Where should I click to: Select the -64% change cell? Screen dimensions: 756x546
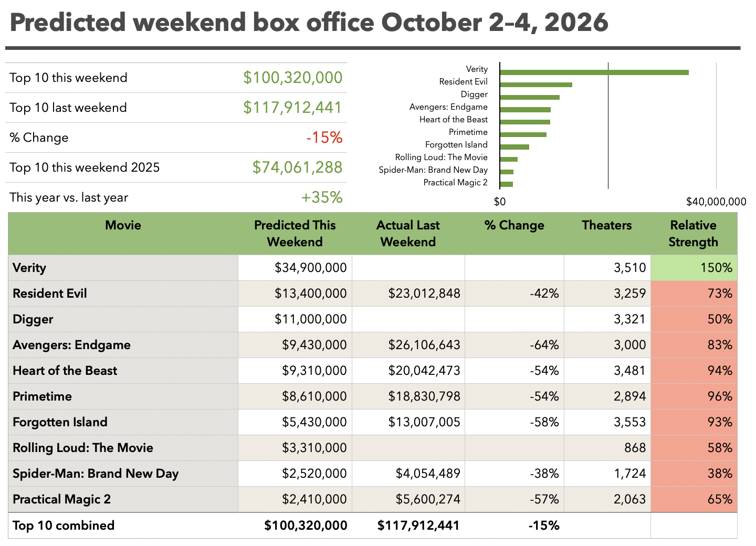514,345
